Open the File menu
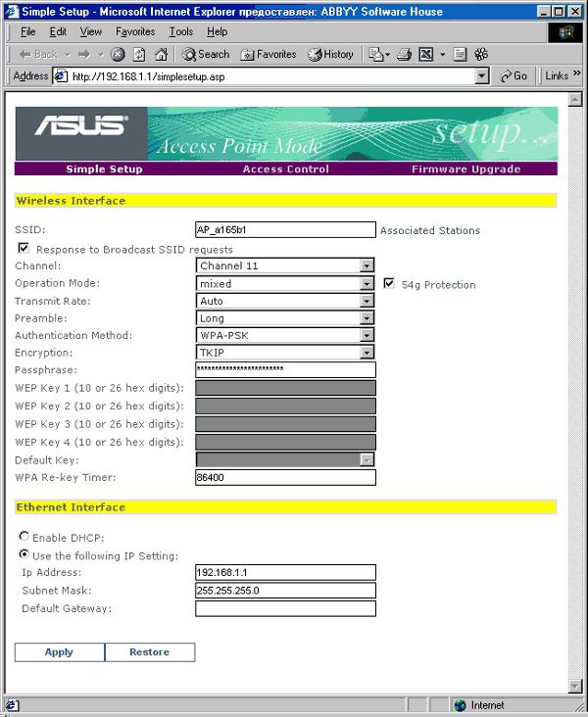The image size is (588, 717). point(27,31)
